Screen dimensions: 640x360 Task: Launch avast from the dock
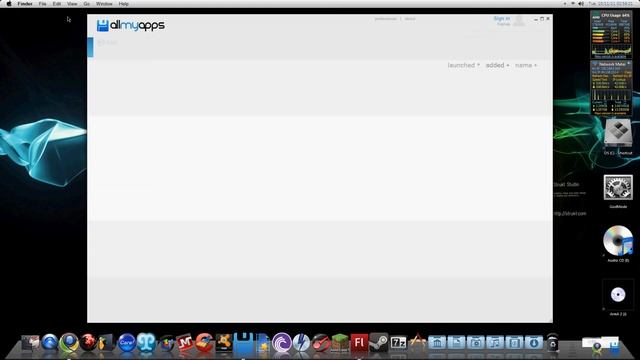tap(224, 342)
